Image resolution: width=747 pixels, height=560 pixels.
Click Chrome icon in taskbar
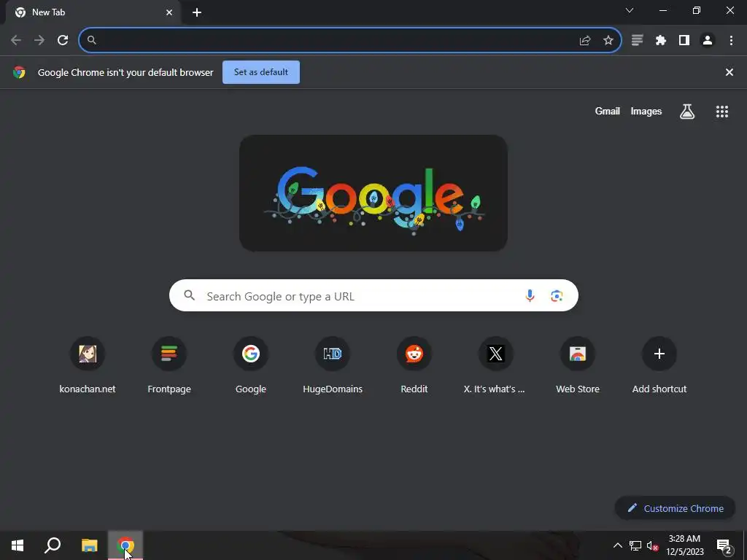pyautogui.click(x=125, y=545)
